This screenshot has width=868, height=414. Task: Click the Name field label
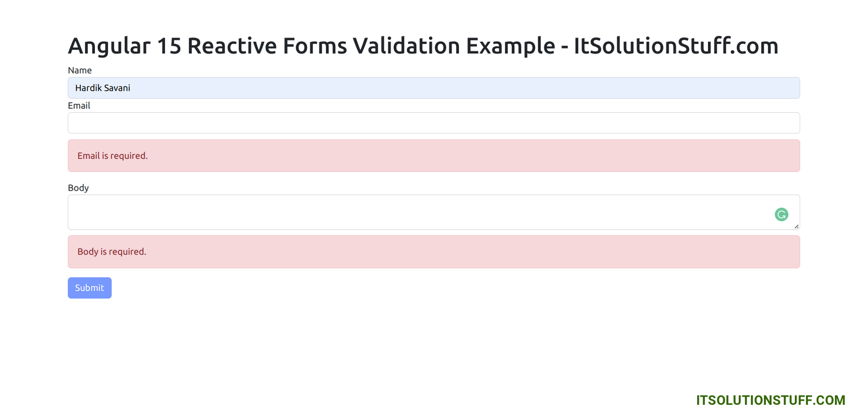click(x=80, y=71)
